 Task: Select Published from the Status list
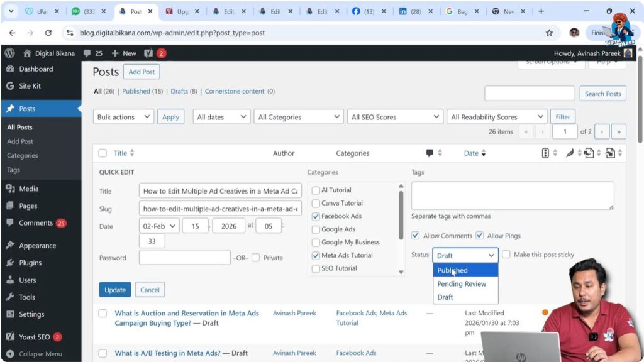coord(453,270)
